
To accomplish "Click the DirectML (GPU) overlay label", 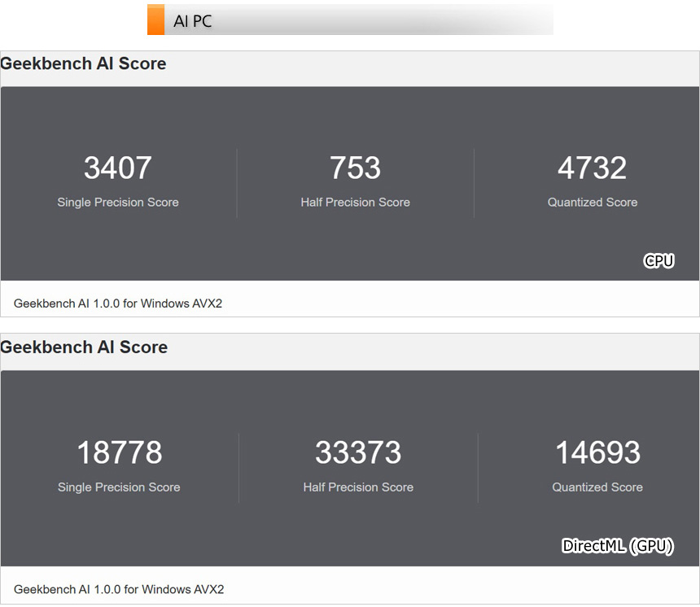I will point(618,546).
